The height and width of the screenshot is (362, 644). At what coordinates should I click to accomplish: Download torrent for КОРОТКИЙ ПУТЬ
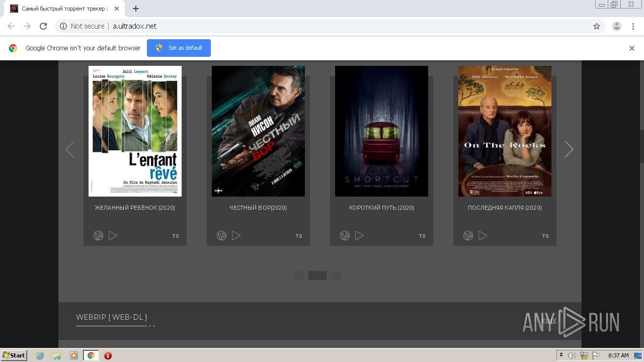coord(345,235)
